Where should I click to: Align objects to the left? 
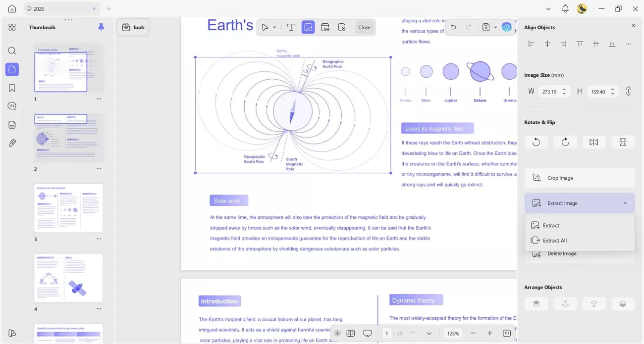point(531,44)
